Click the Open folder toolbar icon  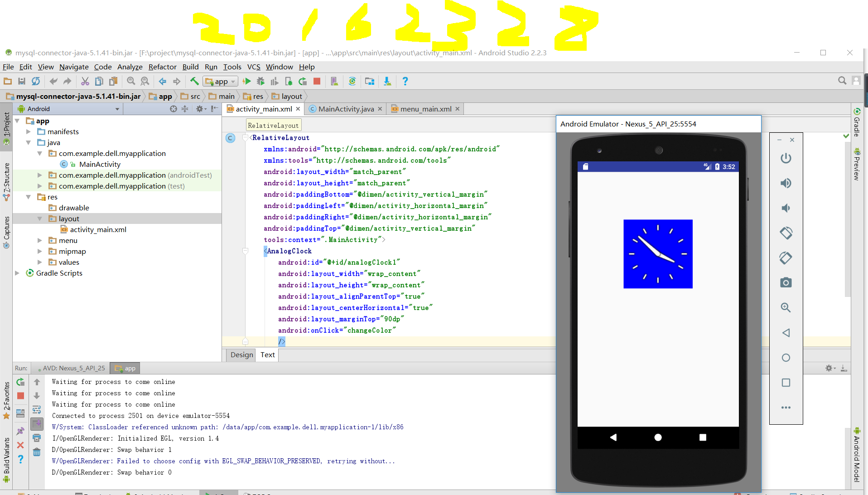coord(8,81)
